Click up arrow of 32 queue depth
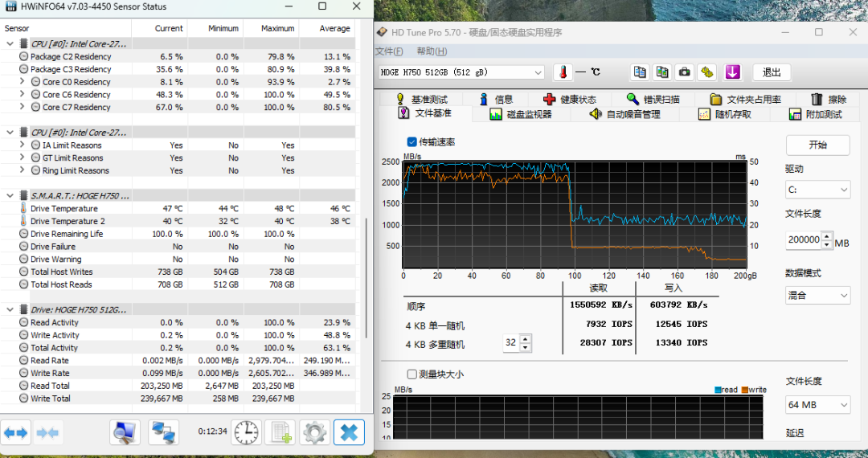 (526, 338)
